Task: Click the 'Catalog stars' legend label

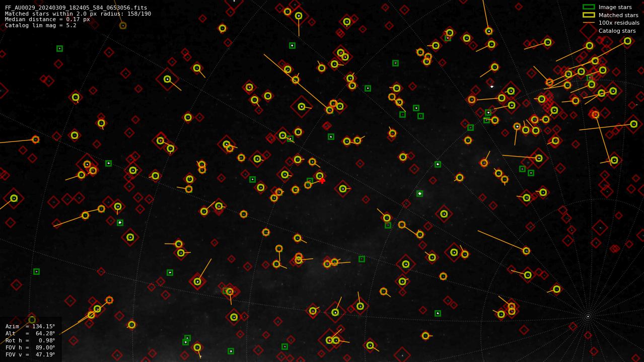Action: 617,31
